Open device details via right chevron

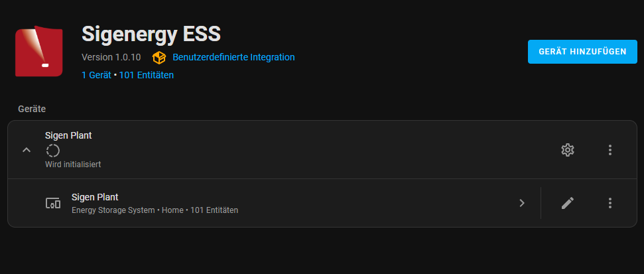(522, 203)
